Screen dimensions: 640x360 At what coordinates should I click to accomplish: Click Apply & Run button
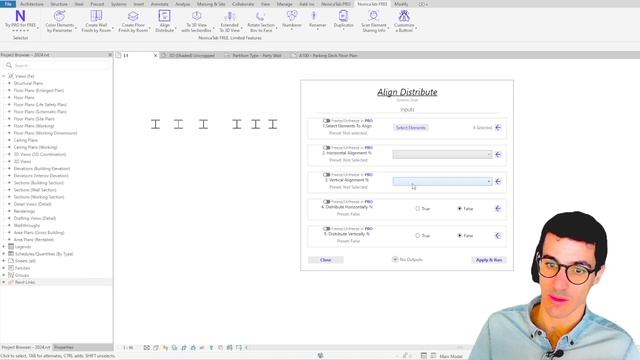point(489,260)
